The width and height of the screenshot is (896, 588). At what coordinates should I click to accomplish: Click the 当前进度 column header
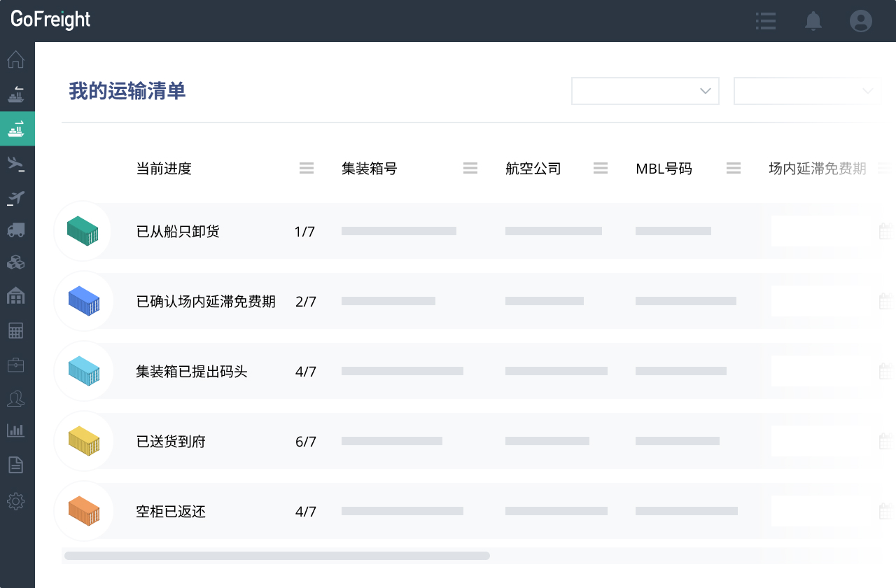point(164,169)
